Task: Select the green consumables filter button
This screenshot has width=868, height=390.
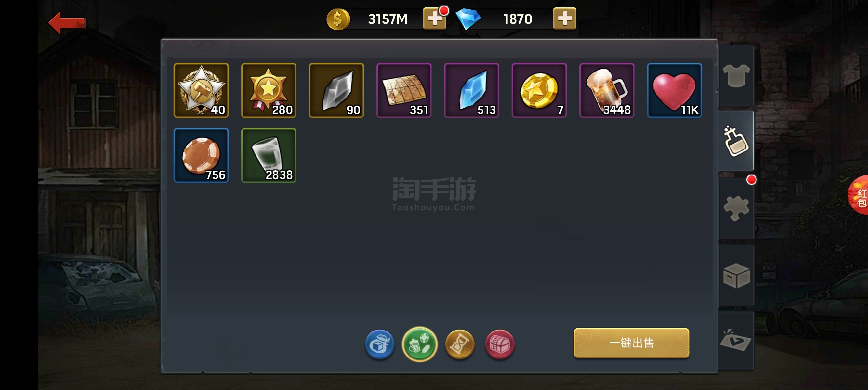Action: coord(419,344)
